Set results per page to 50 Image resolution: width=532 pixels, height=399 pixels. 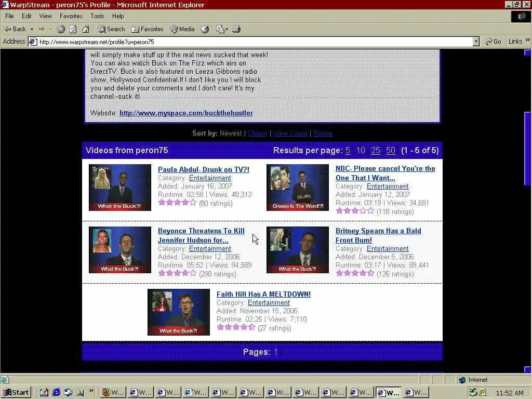391,150
